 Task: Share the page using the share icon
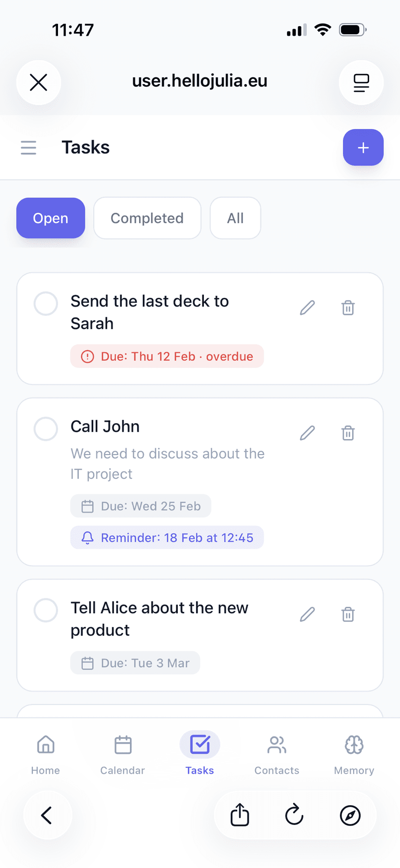240,815
